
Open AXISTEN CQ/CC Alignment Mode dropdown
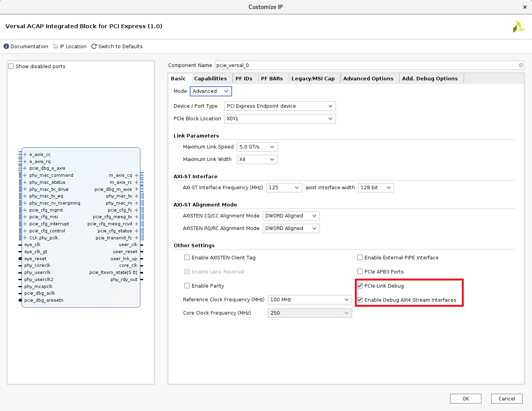291,216
